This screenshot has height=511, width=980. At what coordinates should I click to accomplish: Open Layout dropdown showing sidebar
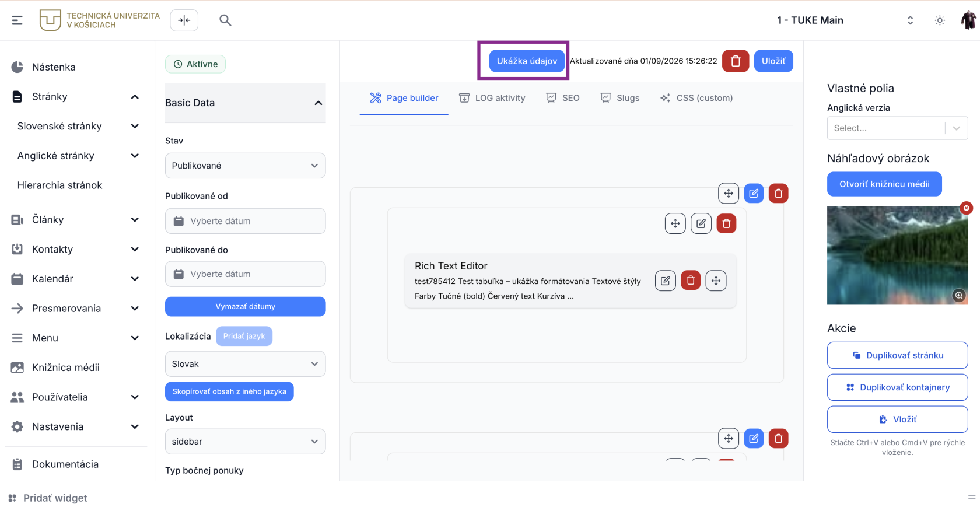(245, 442)
